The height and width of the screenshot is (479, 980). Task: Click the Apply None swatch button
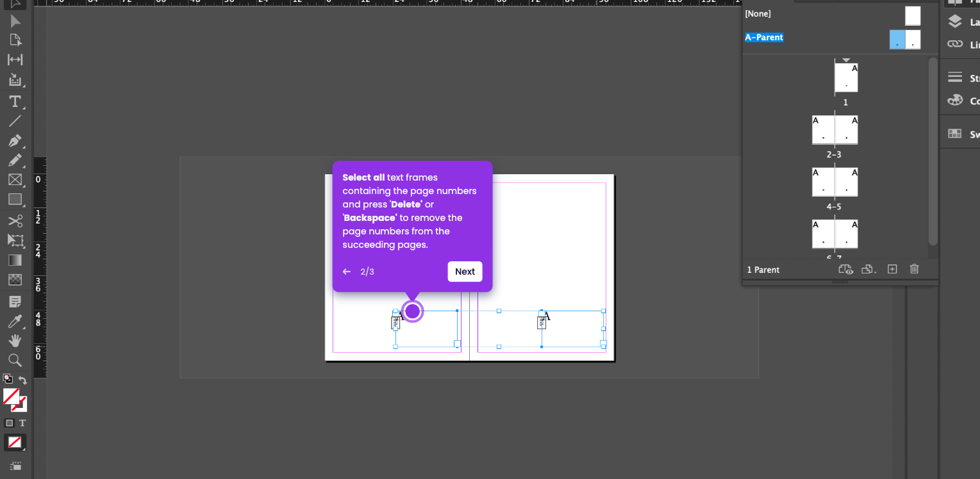pyautogui.click(x=15, y=442)
